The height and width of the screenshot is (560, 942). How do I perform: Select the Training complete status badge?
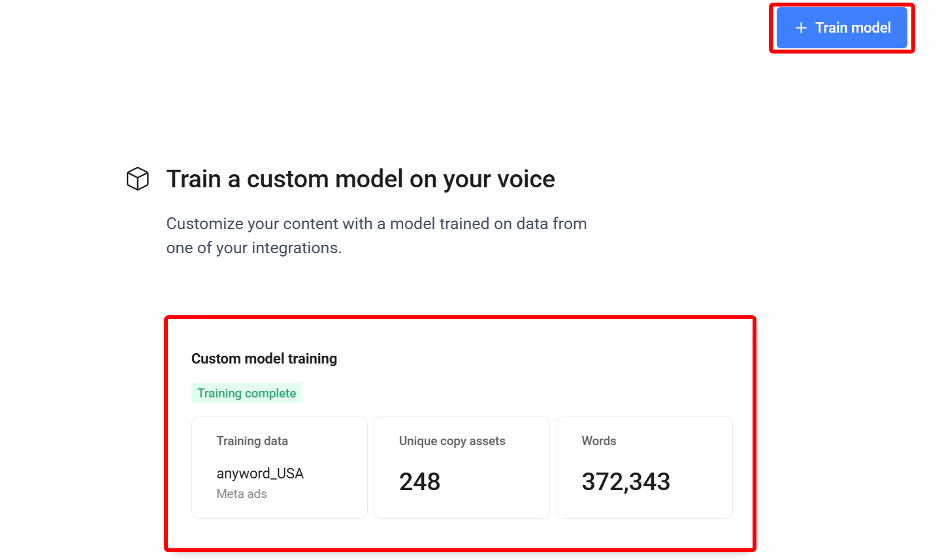[x=247, y=394]
